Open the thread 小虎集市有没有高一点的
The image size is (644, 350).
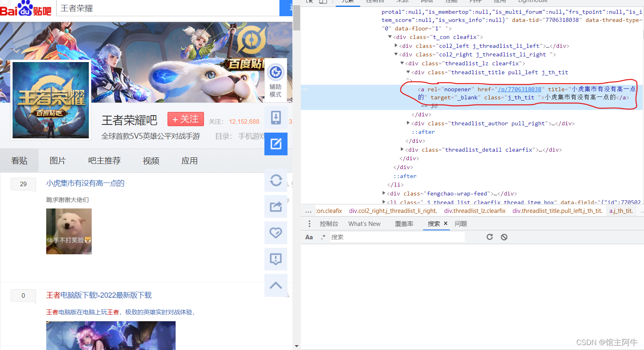pos(85,183)
